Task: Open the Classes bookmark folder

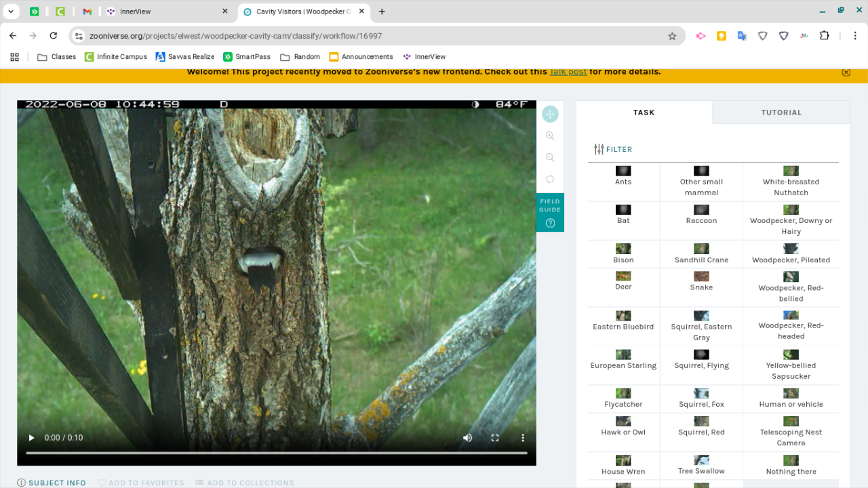Action: tap(56, 57)
